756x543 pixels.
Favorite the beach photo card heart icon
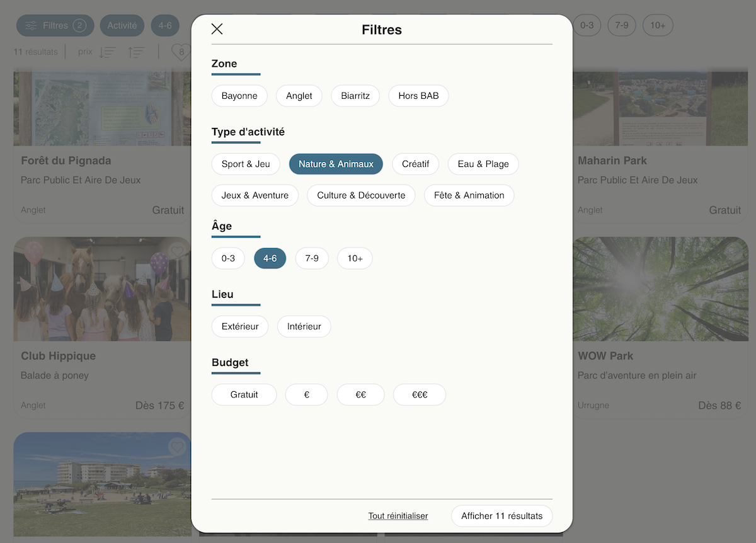pyautogui.click(x=177, y=447)
